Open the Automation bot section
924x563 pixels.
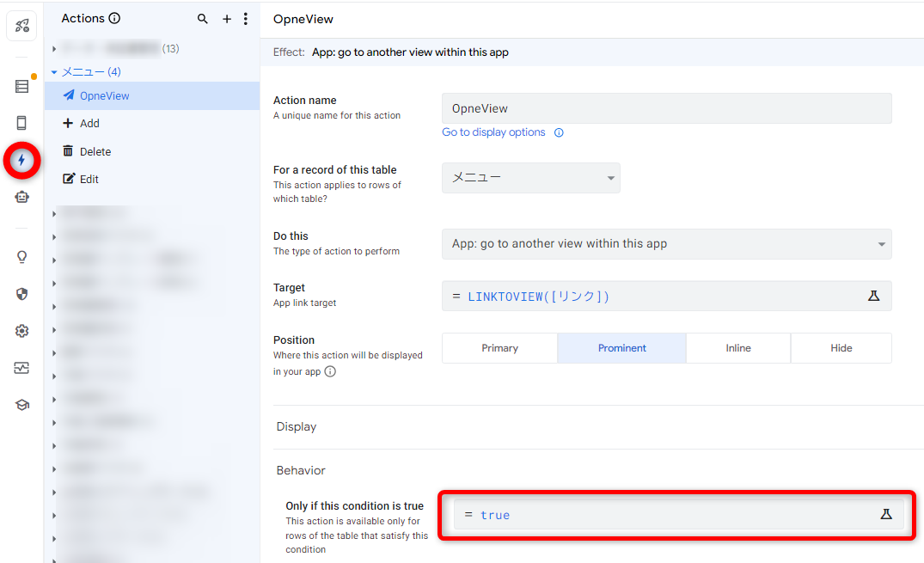22,196
